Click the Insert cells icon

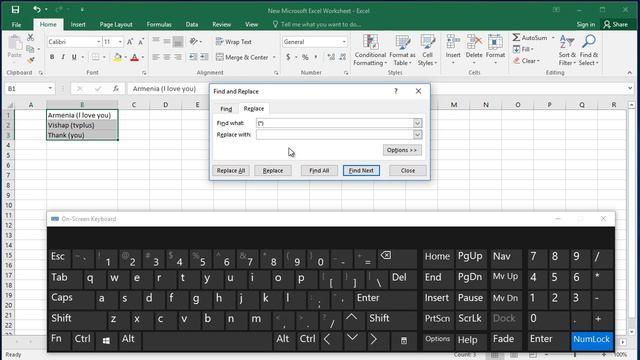coord(453,41)
